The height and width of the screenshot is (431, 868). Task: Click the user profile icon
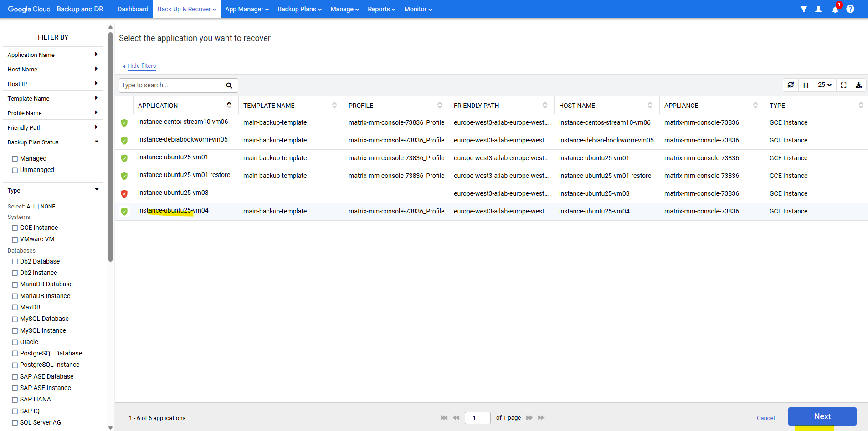818,9
